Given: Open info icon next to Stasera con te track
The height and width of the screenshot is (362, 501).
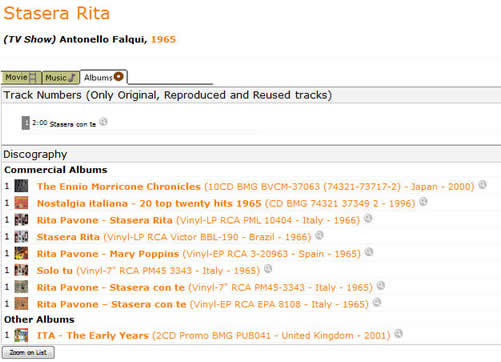Looking at the screenshot, I should pos(103,122).
